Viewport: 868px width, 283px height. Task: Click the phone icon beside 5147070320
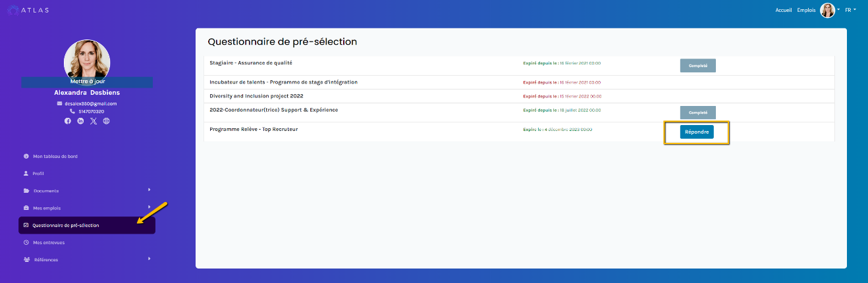(x=72, y=111)
